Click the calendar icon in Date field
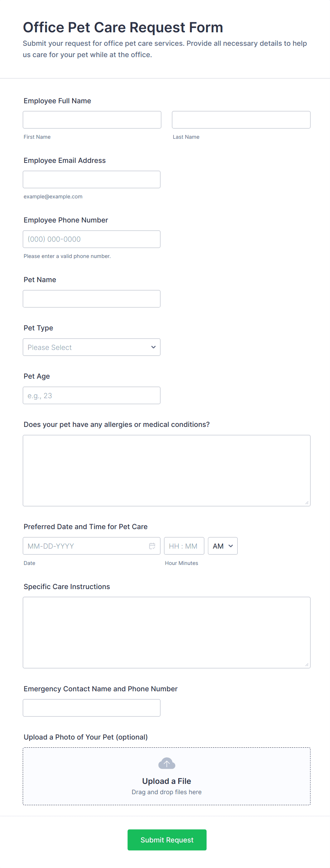330x868 pixels. pyautogui.click(x=152, y=546)
